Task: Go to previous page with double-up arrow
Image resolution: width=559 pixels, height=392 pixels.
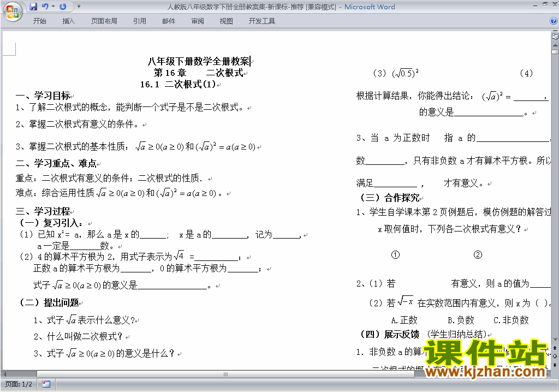Action: [555, 348]
